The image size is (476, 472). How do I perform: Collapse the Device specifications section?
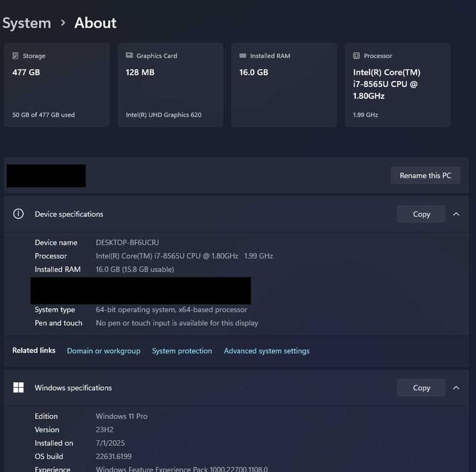click(456, 214)
